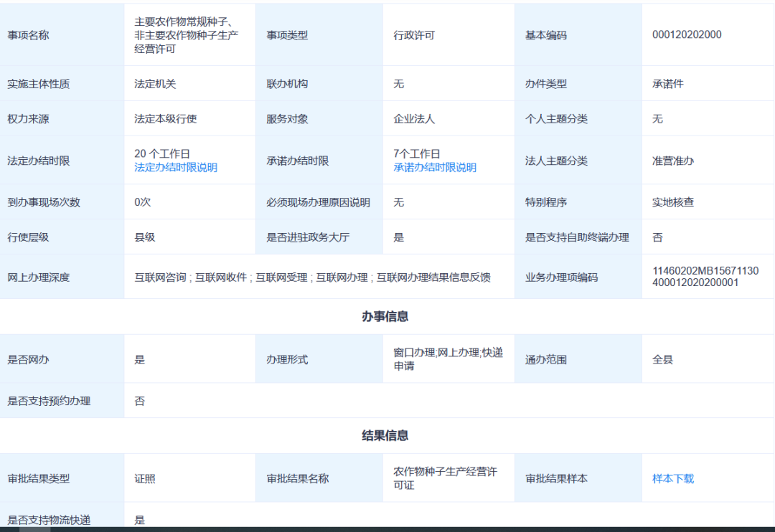Select the 法定机关 value
The height and width of the screenshot is (532, 775).
coord(155,84)
